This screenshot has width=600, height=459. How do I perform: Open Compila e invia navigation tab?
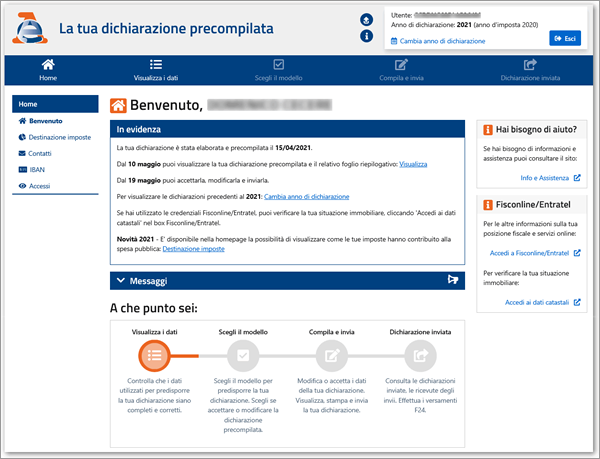[401, 70]
